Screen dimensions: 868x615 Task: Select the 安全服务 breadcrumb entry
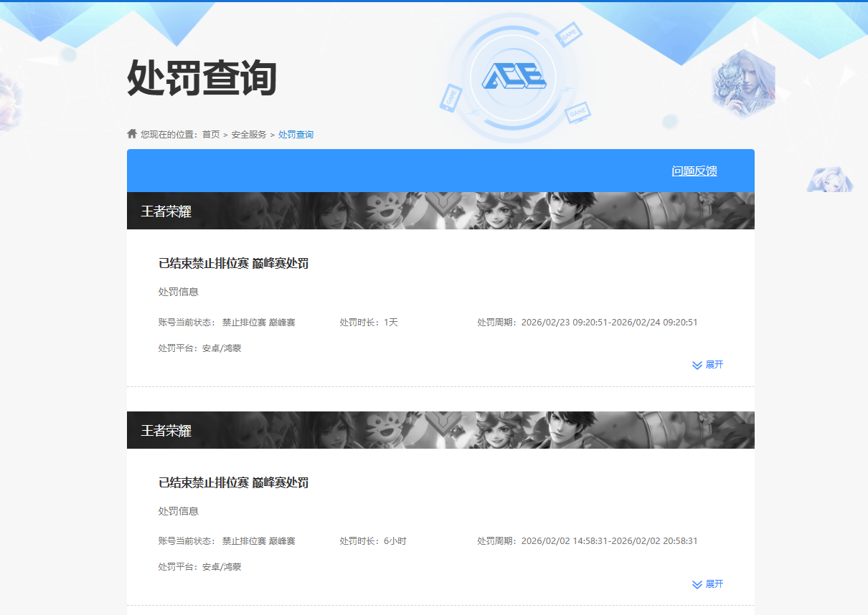pos(247,133)
